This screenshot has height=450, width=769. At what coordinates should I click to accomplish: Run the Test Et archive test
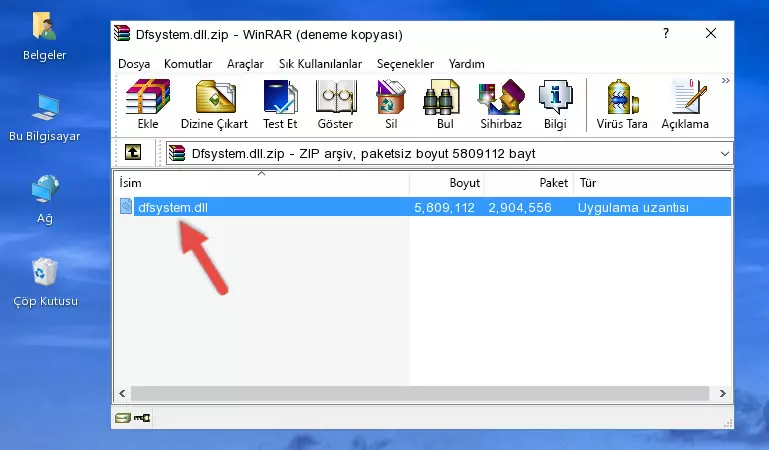click(x=280, y=97)
